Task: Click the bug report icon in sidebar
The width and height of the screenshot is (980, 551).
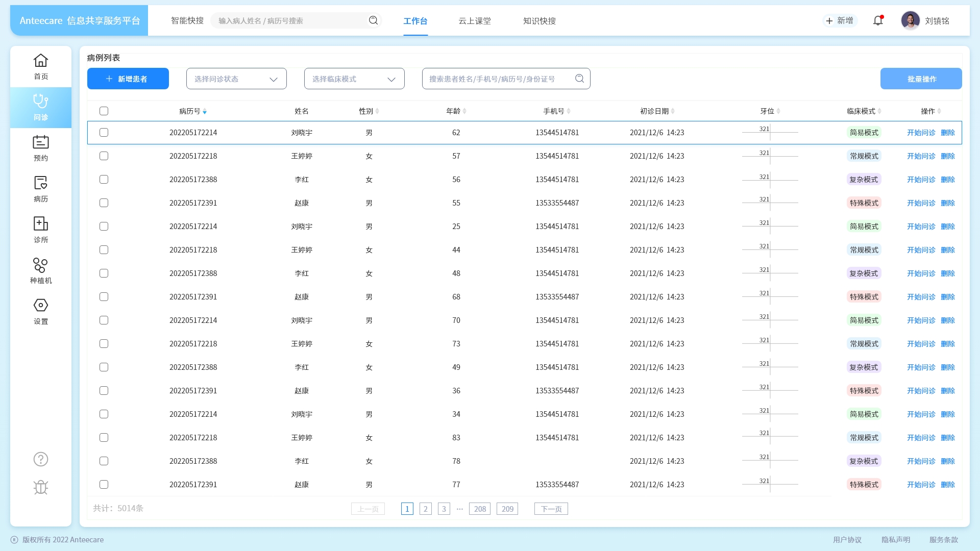Action: (41, 487)
